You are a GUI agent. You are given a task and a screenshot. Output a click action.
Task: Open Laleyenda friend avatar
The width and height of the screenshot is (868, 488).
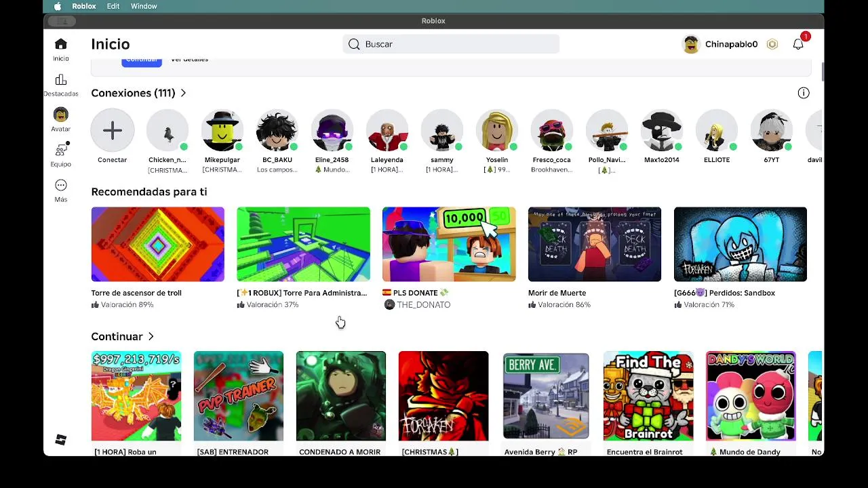click(x=387, y=130)
